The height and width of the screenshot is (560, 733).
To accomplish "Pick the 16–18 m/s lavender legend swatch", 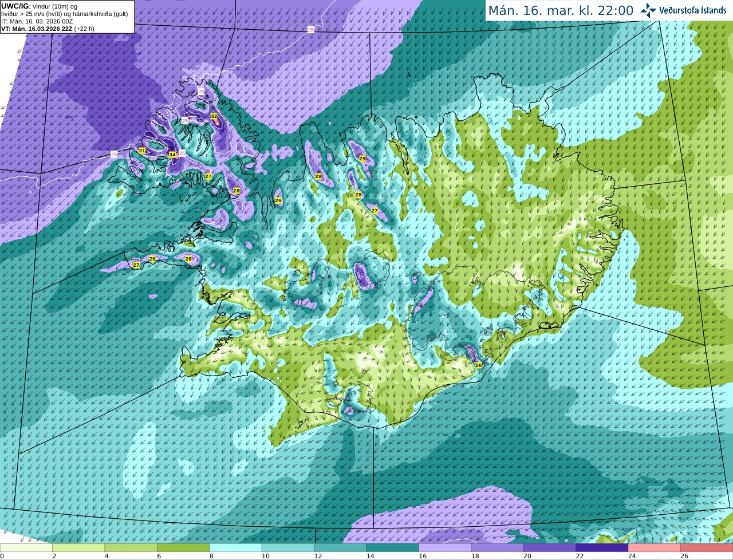I will coord(446,548).
